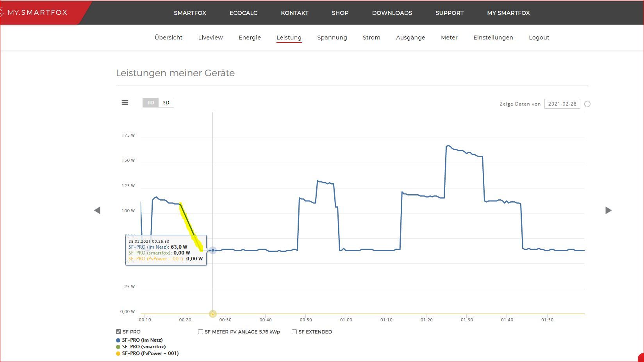This screenshot has width=644, height=362.
Task: Open Einstellungen tab
Action: 493,38
